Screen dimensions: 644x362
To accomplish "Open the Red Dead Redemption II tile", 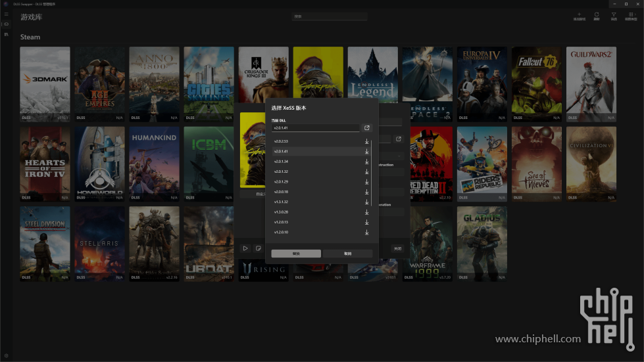I will pos(431,164).
